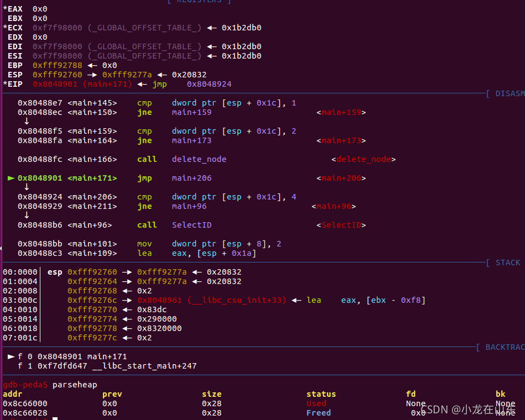
Task: Select the highlighted address 0x8048901
Action: click(39, 178)
